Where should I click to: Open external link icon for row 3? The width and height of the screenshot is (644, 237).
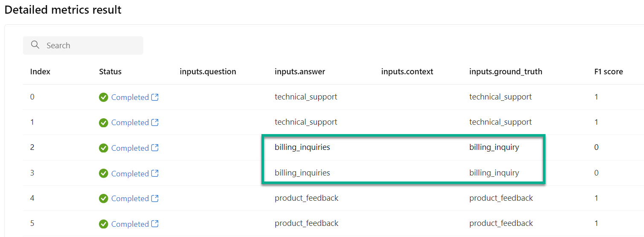point(155,173)
